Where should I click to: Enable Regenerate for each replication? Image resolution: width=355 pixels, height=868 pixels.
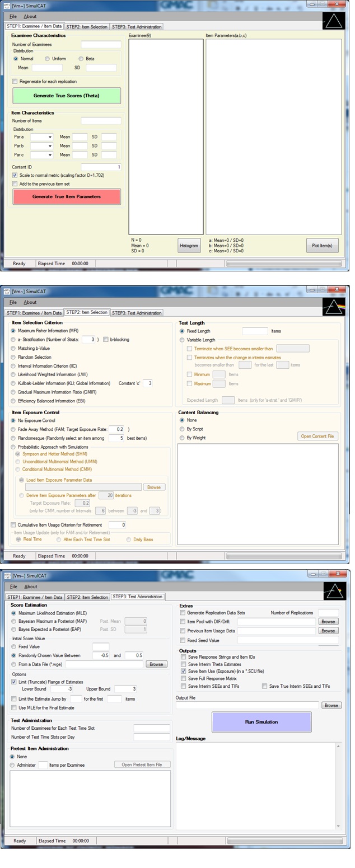click(x=15, y=82)
